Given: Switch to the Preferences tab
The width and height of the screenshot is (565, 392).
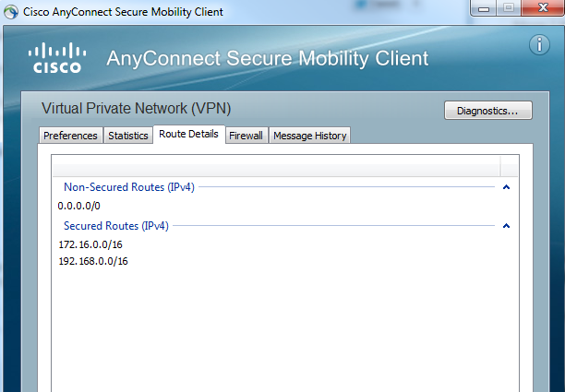Looking at the screenshot, I should point(70,136).
